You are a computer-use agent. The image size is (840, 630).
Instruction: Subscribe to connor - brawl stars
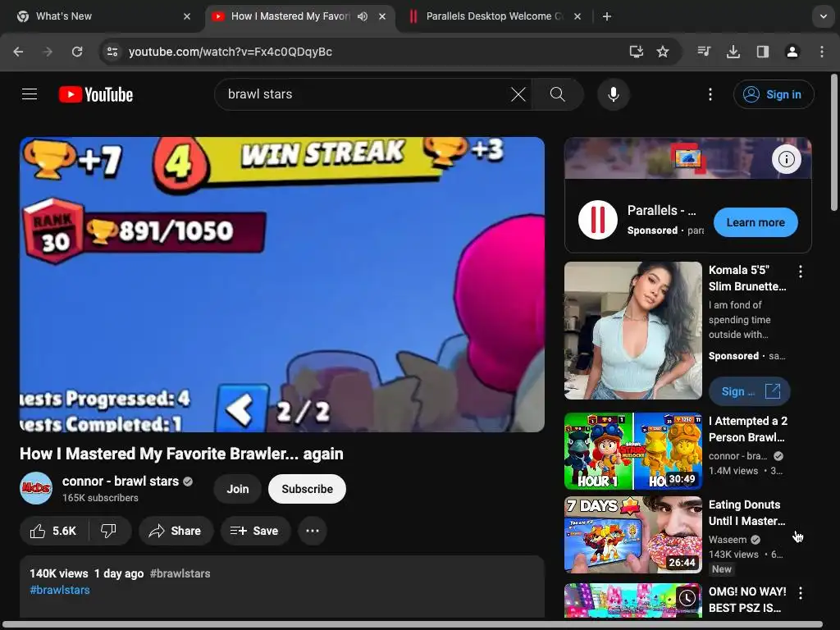pyautogui.click(x=307, y=489)
